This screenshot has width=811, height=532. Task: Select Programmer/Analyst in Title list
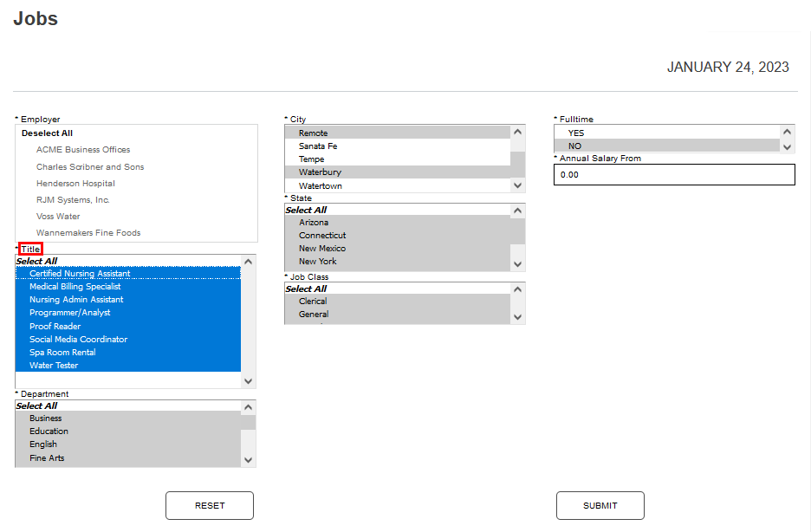coord(70,313)
